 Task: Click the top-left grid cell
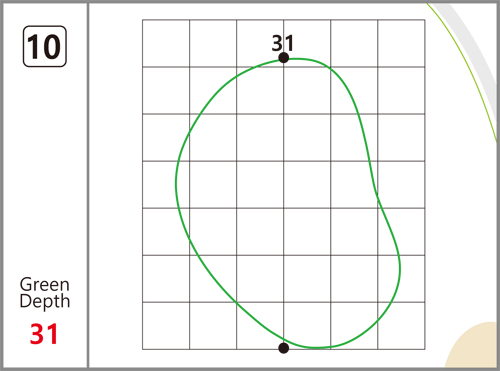click(166, 43)
